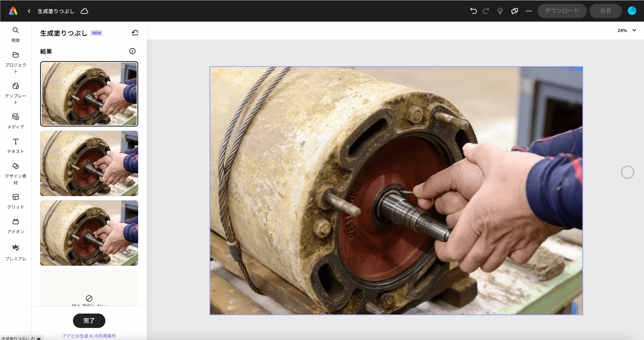Click the 生成塗りつぶし title in top bar
This screenshot has height=340, width=644.
pyautogui.click(x=56, y=11)
